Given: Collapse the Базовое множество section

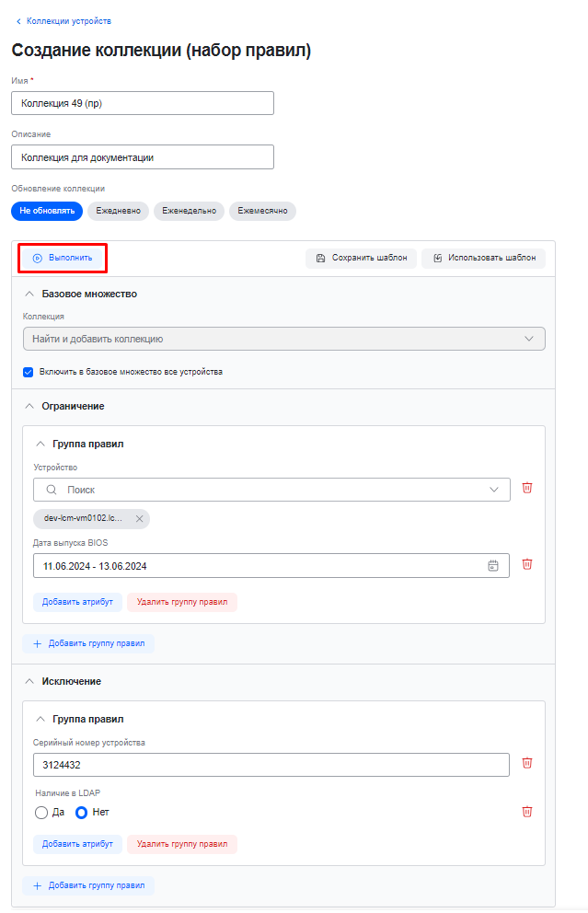Looking at the screenshot, I should (29, 294).
